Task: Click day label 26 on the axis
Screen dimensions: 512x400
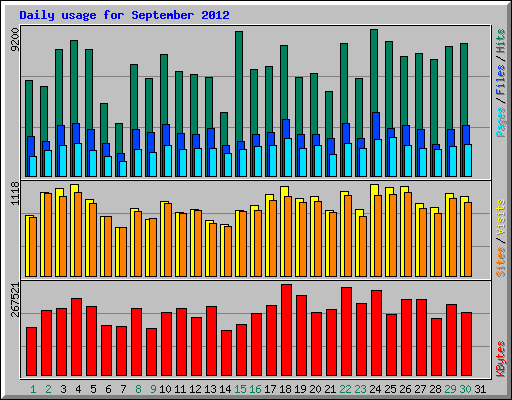Action: [x=405, y=389]
